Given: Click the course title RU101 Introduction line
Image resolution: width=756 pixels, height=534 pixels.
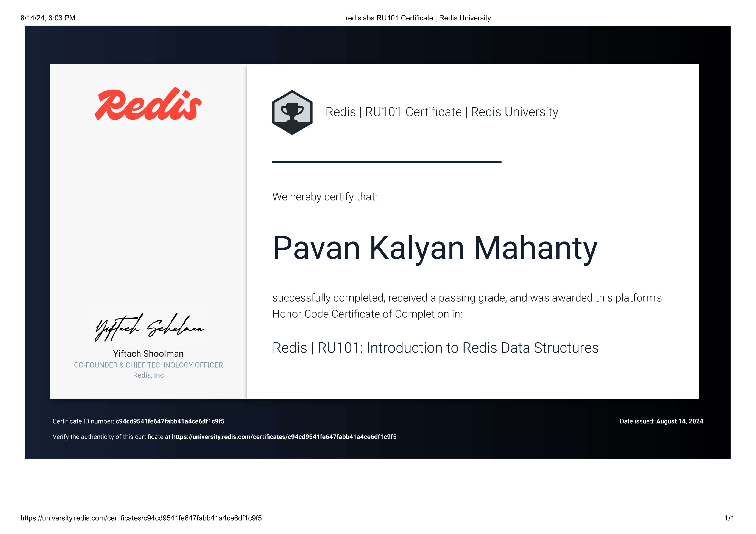Looking at the screenshot, I should [x=435, y=348].
